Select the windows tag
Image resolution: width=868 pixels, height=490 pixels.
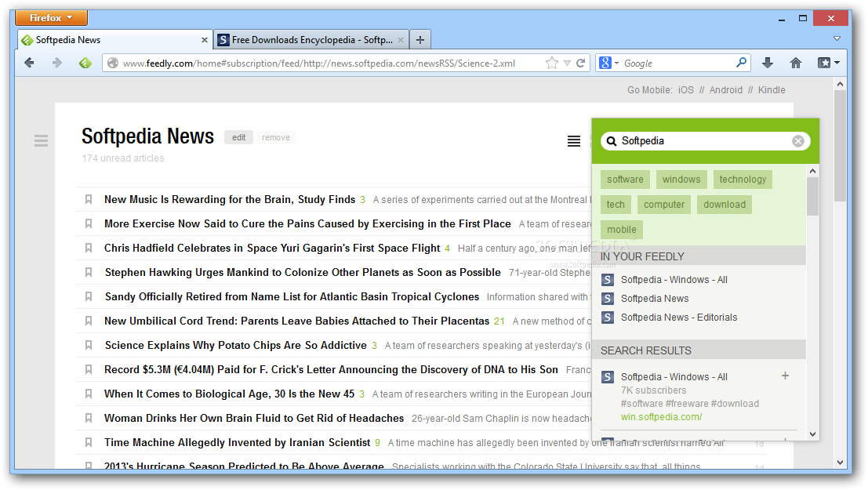click(x=681, y=180)
